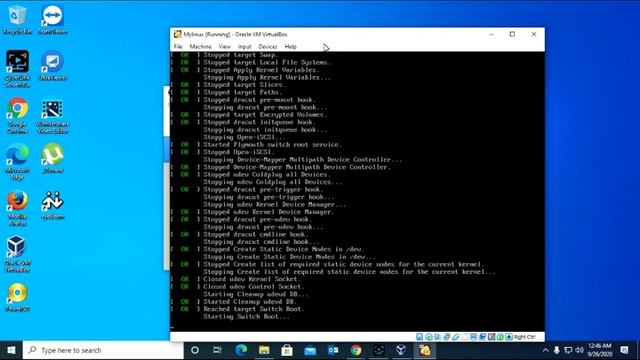Open the Input menu
The image size is (640, 360).
tap(244, 47)
